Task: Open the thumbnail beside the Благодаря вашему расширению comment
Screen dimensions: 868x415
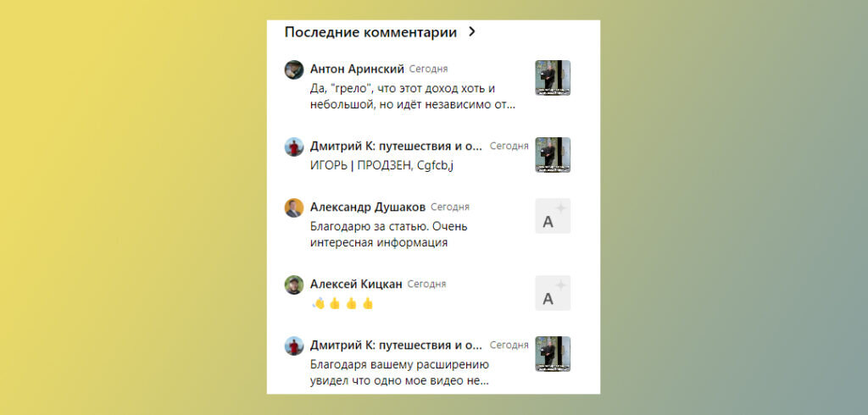Action: (553, 354)
